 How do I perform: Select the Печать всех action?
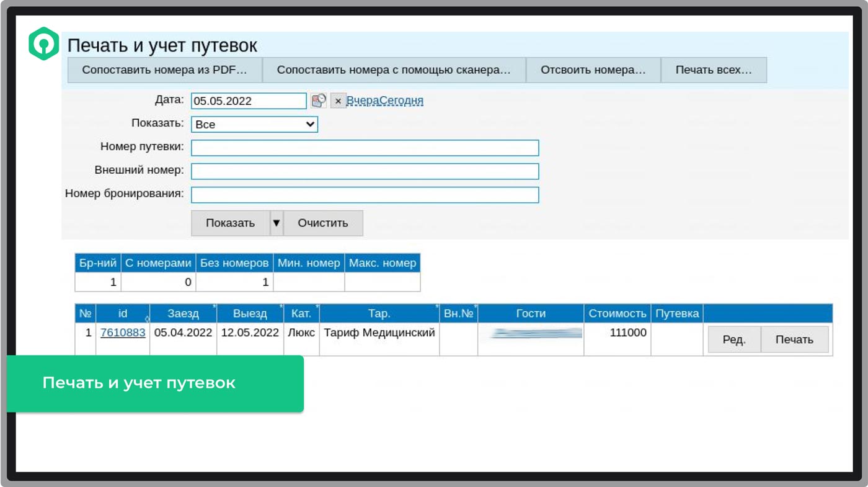[714, 69]
